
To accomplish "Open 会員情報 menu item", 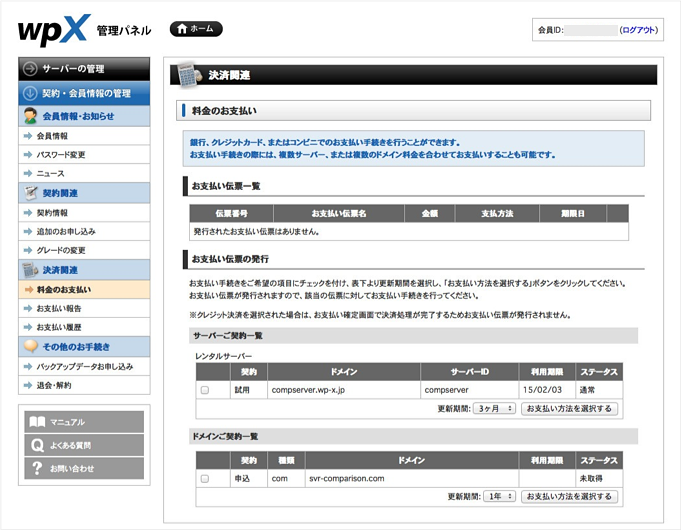I will pos(84,136).
